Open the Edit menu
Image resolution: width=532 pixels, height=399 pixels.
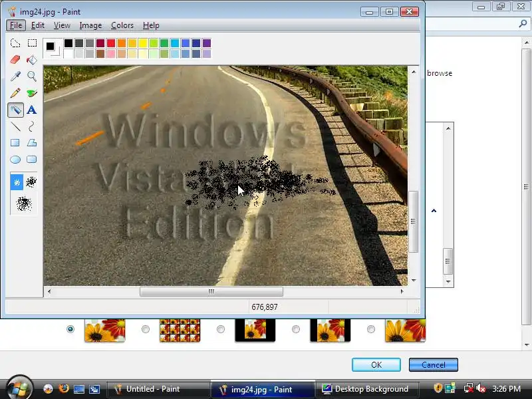38,25
